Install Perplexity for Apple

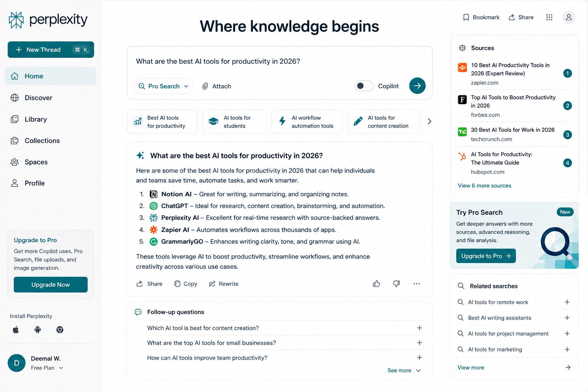(16, 330)
